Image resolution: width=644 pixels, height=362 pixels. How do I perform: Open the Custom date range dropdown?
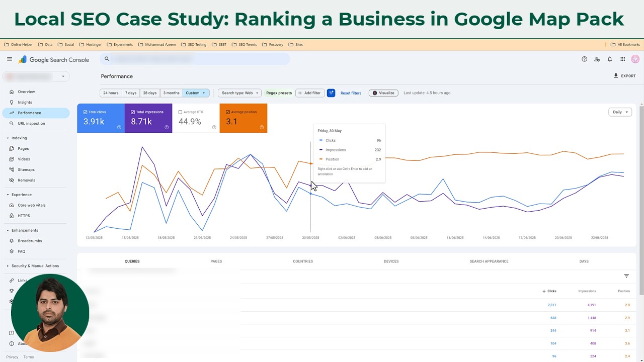196,93
